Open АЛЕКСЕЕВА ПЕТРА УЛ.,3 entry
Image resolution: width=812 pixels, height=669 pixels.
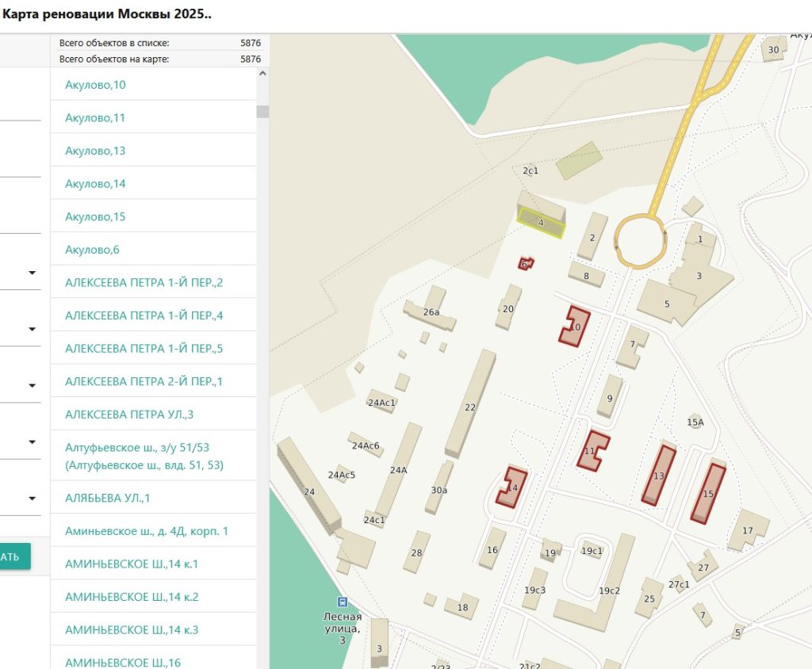click(x=153, y=415)
